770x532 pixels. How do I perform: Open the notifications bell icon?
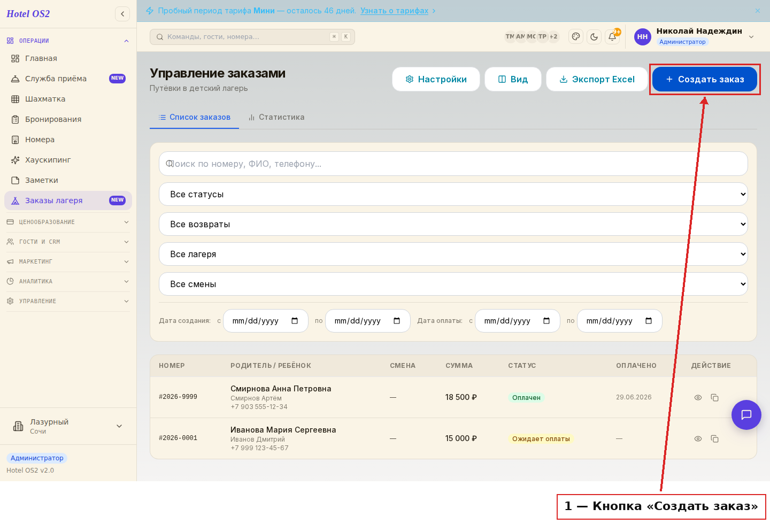[x=612, y=37]
